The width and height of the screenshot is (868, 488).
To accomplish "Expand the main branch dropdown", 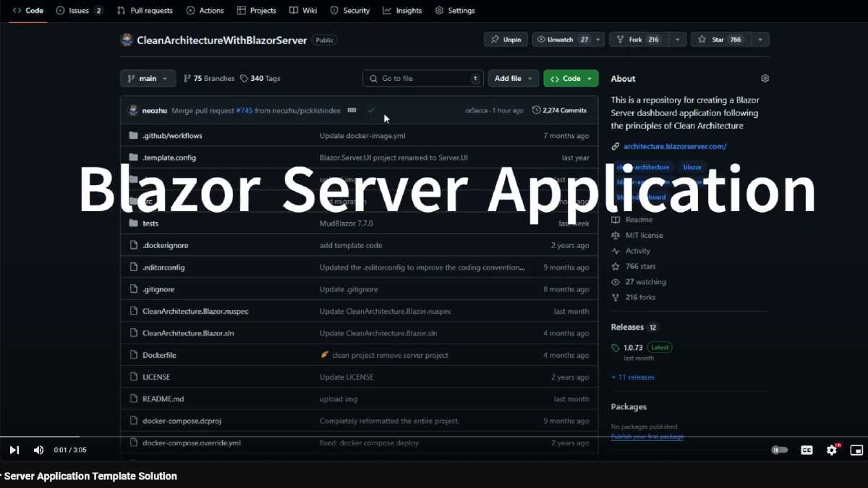I will (x=148, y=78).
